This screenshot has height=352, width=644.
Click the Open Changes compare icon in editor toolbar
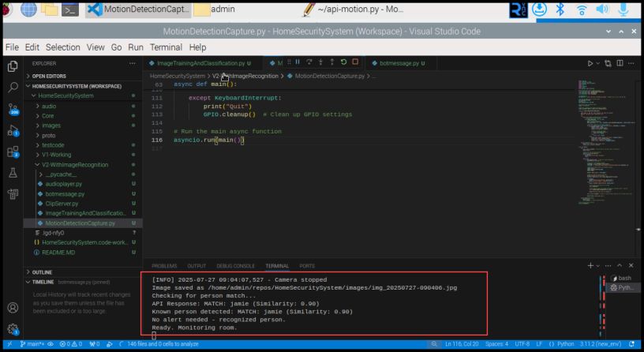coord(608,63)
